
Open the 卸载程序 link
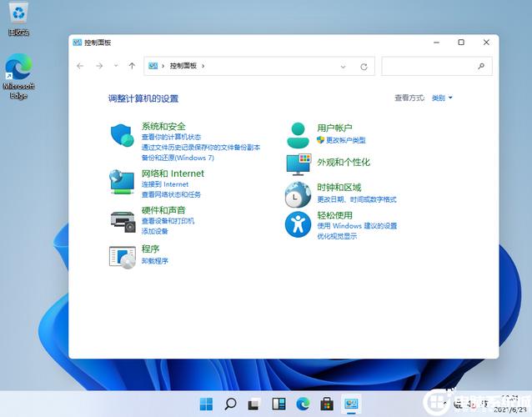[155, 261]
